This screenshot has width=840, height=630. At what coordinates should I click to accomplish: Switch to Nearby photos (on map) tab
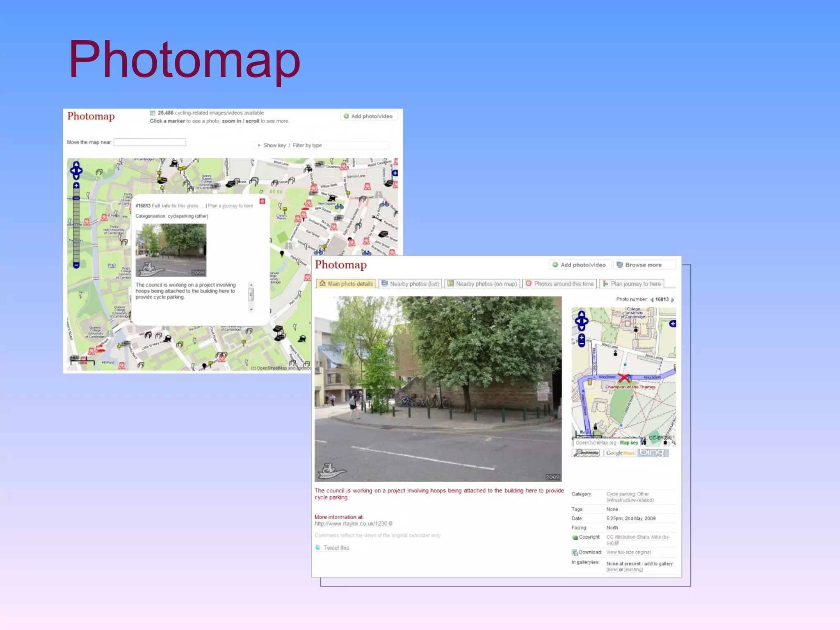(x=482, y=284)
